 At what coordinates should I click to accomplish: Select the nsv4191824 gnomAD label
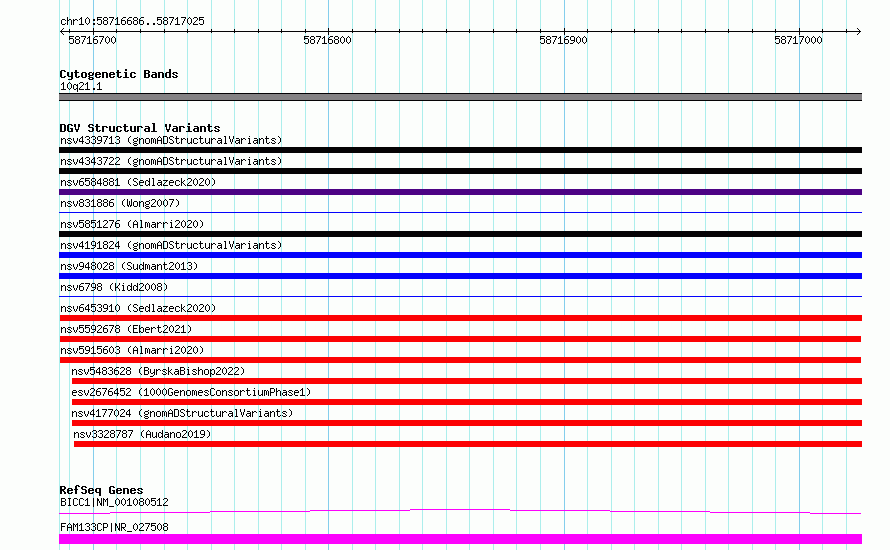(x=171, y=245)
